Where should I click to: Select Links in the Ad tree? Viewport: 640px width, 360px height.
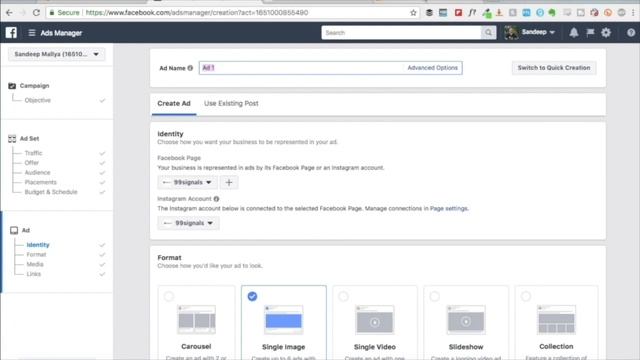(34, 274)
